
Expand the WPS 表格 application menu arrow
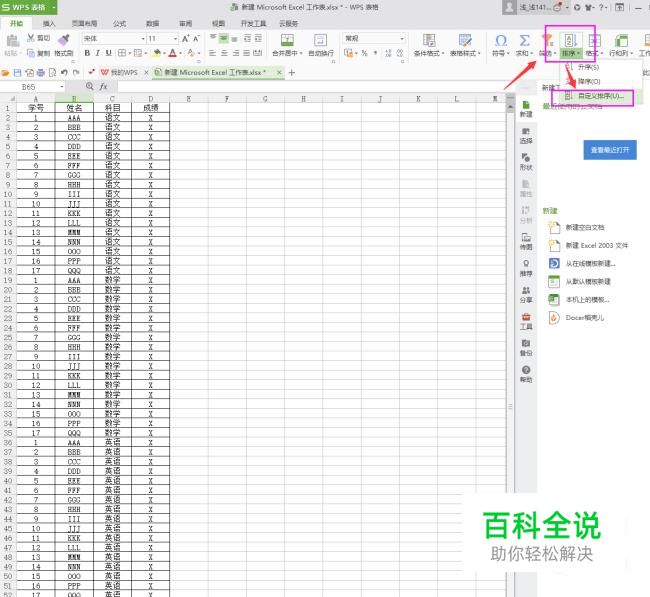pos(53,7)
